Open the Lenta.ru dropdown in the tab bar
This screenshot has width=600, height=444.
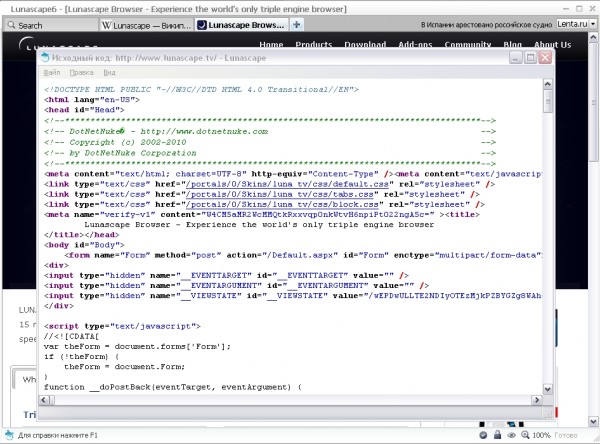click(x=593, y=24)
